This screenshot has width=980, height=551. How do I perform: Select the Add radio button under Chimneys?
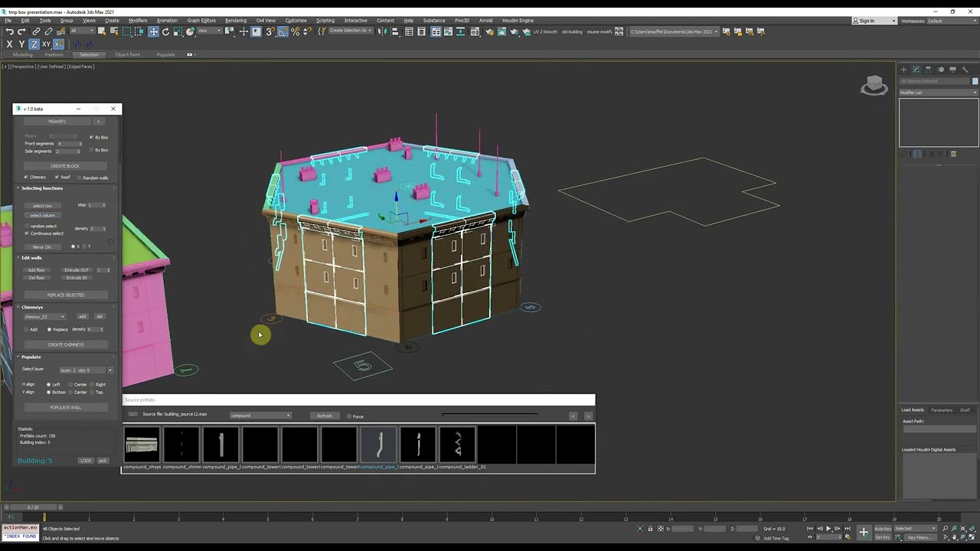pos(26,329)
